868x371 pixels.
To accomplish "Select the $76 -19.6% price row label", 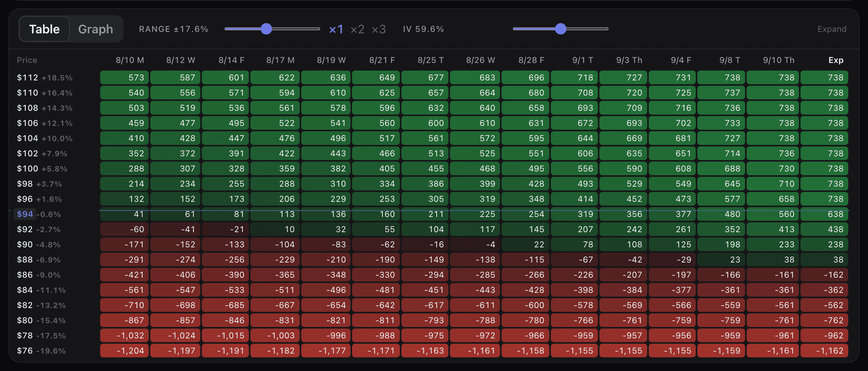I will point(41,351).
